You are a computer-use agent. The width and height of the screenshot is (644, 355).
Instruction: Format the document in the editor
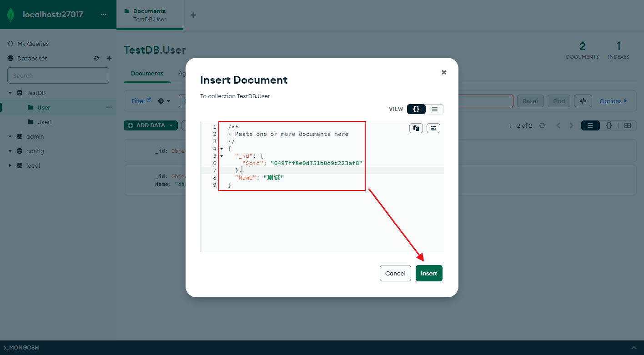tap(433, 128)
